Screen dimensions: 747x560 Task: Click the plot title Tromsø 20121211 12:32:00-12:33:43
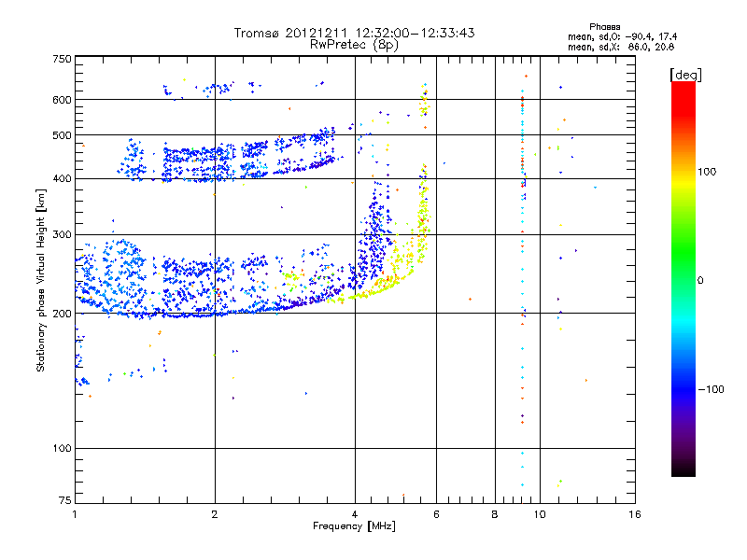[354, 33]
